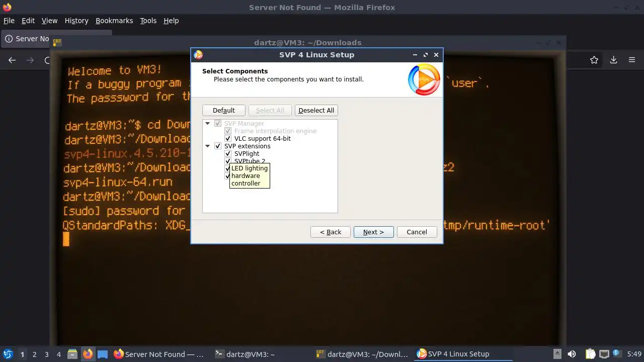Click the Firefox forward arrow
Viewport: 644px width, 362px height.
tap(30, 60)
